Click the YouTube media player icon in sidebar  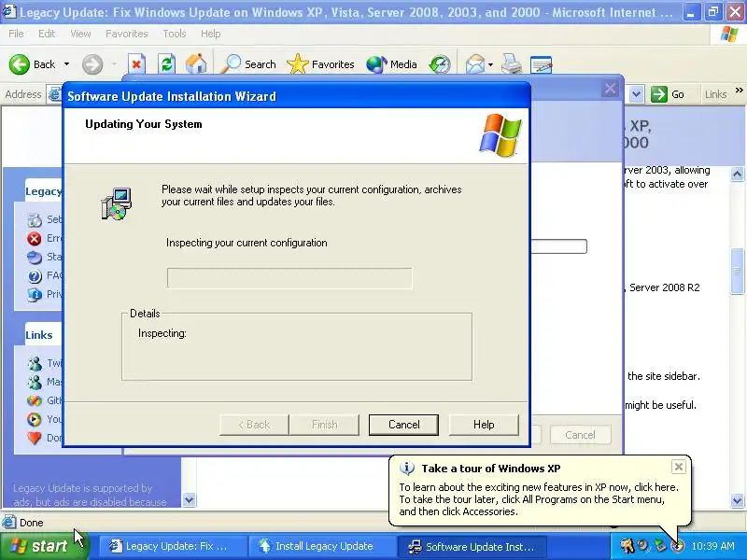[x=35, y=419]
